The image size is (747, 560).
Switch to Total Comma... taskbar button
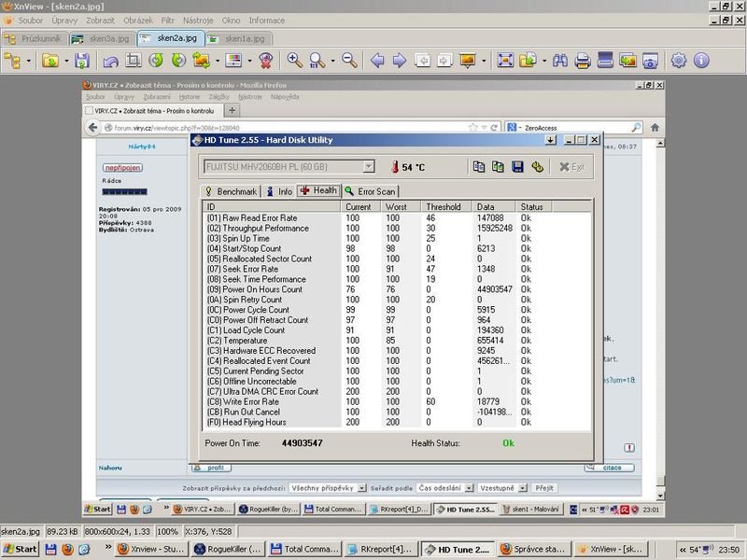(304, 549)
